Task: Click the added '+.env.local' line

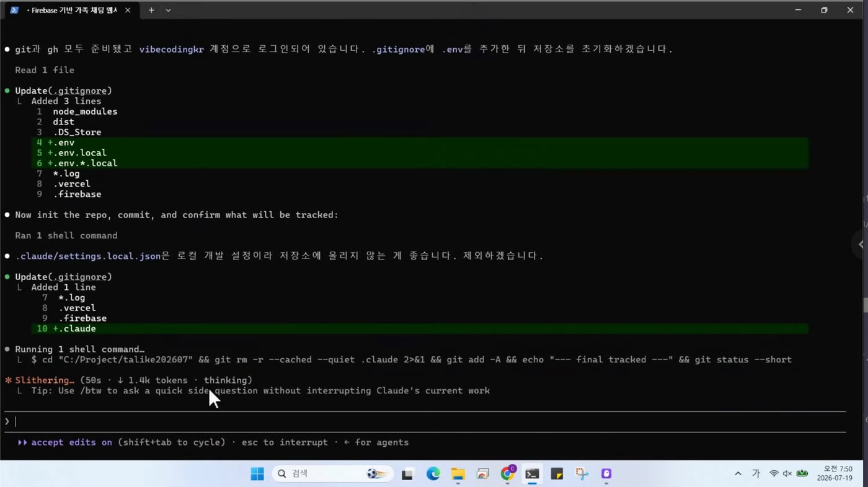Action: (x=420, y=152)
